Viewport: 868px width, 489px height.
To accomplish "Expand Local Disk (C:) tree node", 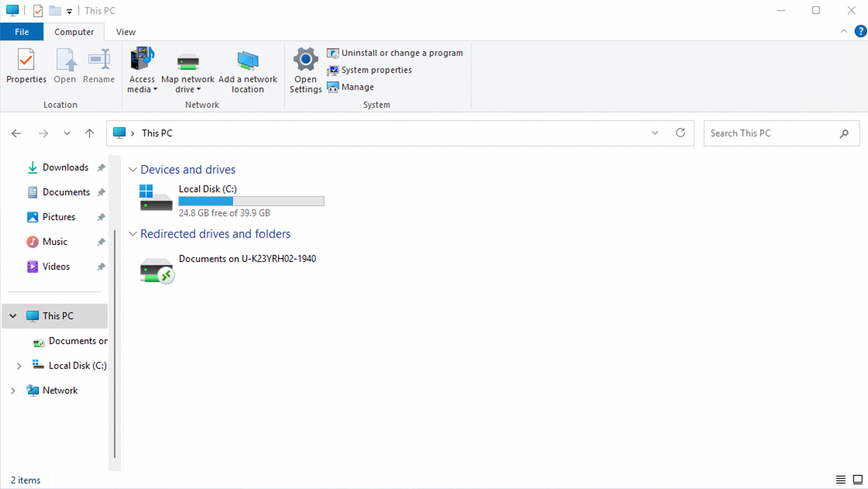I will coord(19,366).
